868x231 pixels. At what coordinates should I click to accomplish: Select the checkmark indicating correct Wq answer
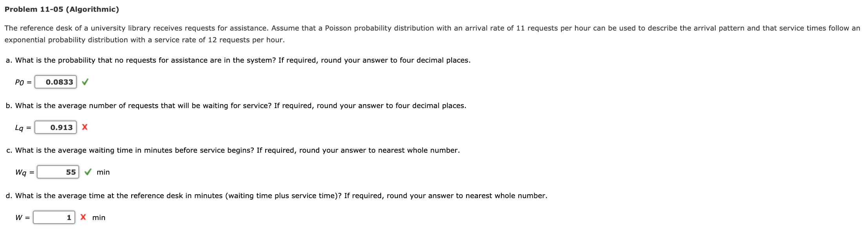(88, 171)
